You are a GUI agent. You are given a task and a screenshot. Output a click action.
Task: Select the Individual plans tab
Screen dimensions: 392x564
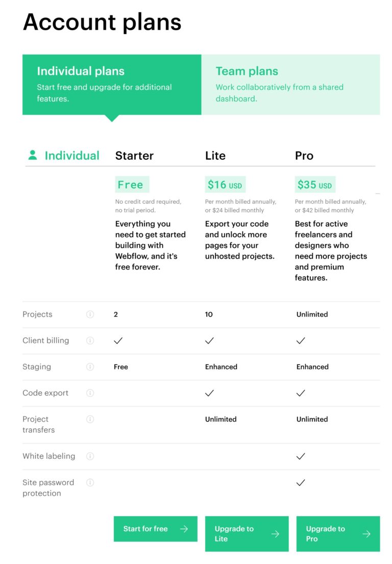[x=112, y=85]
